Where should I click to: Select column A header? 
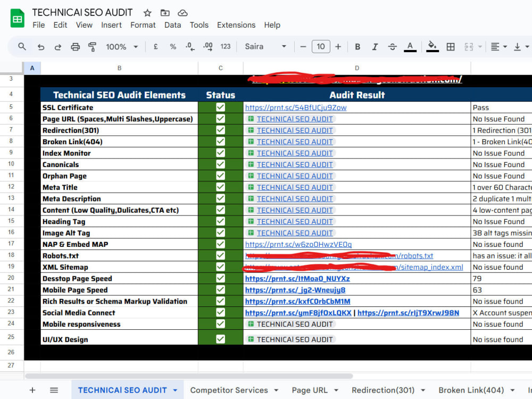[32, 68]
